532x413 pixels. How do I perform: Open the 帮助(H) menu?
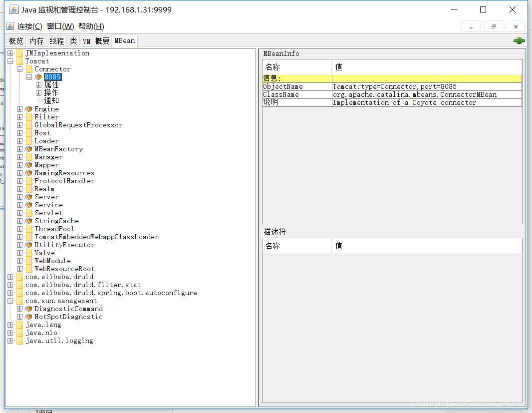coord(91,26)
